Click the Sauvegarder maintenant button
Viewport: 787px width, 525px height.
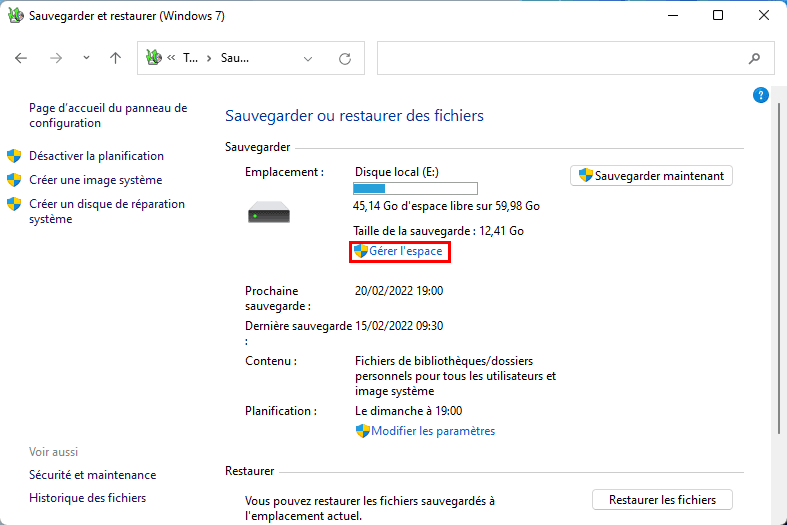[651, 176]
